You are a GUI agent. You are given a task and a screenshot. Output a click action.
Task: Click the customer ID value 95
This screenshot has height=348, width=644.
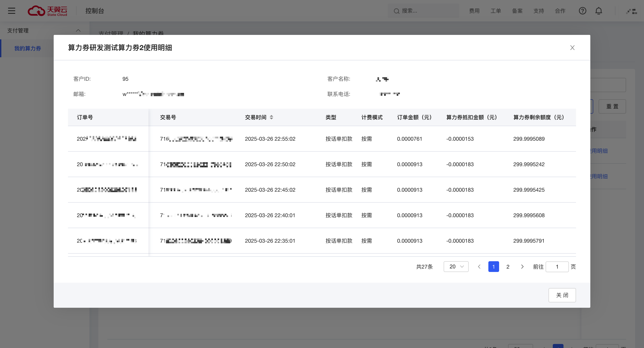[x=125, y=79]
